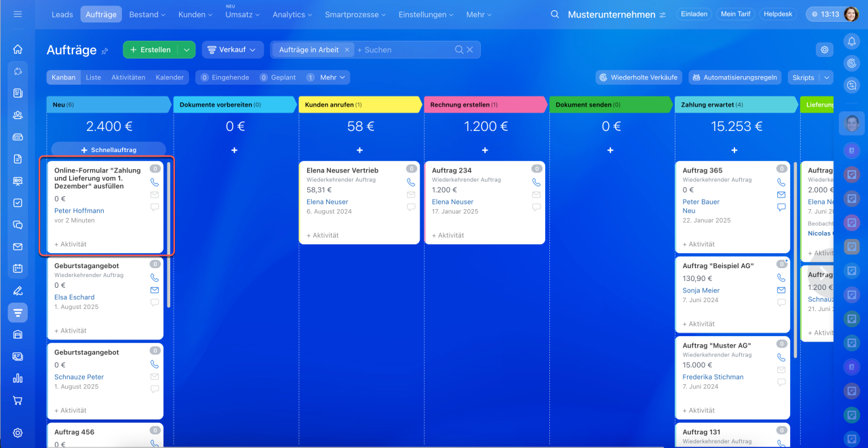Open the bar chart analytics icon in sidebar
The height and width of the screenshot is (448, 868).
click(x=18, y=378)
